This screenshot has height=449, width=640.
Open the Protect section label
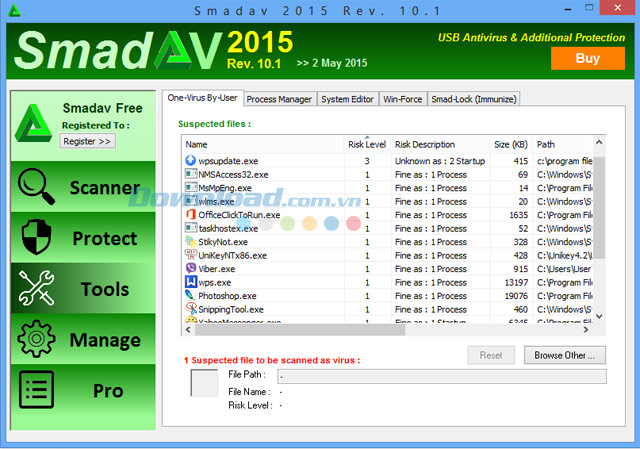click(x=105, y=238)
